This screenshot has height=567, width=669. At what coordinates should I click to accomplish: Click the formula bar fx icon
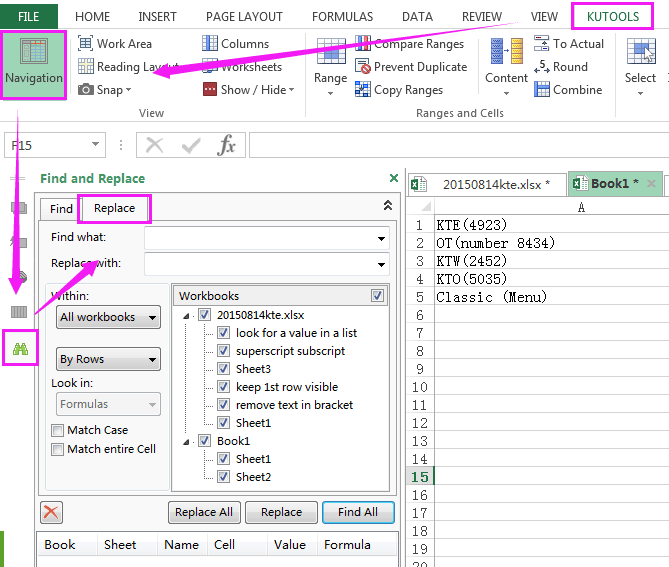pyautogui.click(x=227, y=146)
